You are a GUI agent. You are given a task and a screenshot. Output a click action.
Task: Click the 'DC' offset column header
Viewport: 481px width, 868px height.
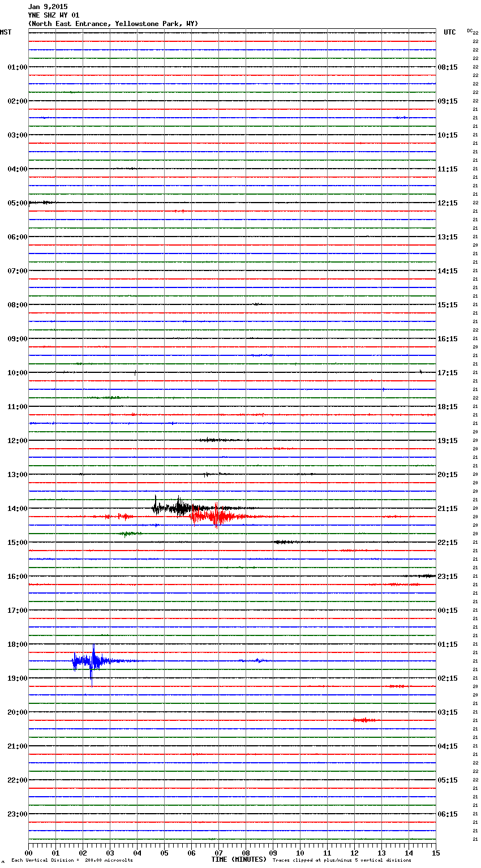470,31
